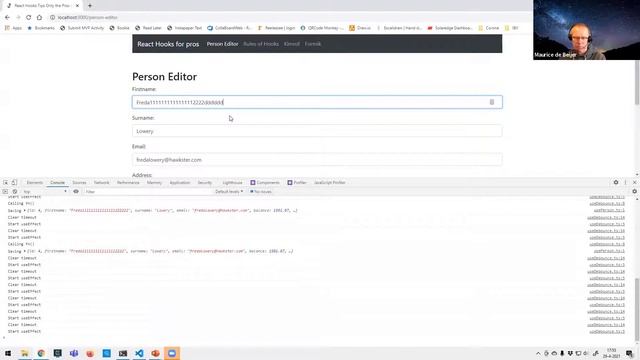
Task: Open the Submit MVP Activity bookmark
Action: pos(82,28)
